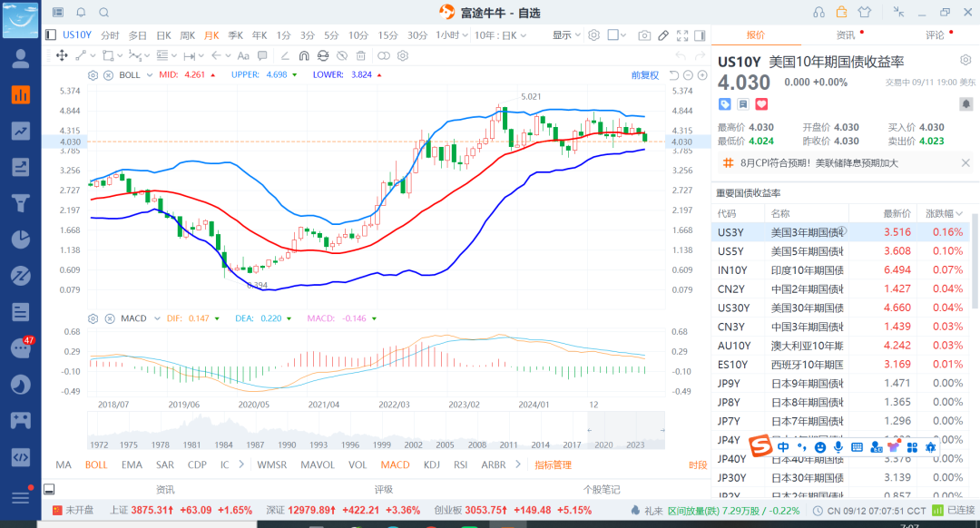Screen dimensions: 980x528
Task: Click the 上证 3875.31 index in status bar
Action: pos(181,510)
